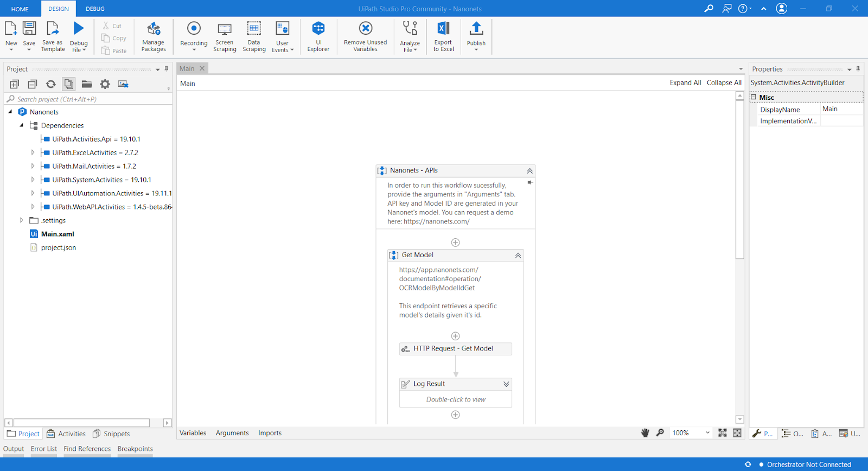Collapse the Get Model sequence
This screenshot has height=471, width=868.
[x=518, y=255]
